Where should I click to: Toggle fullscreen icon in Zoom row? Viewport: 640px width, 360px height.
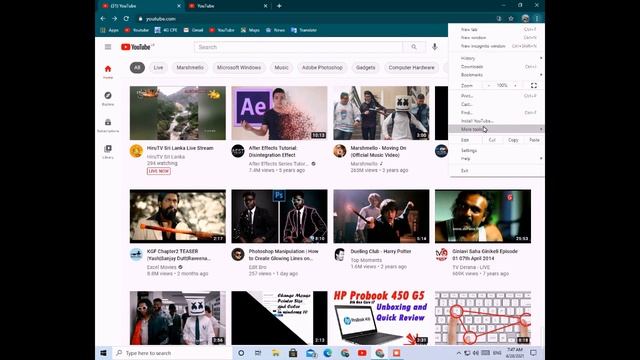coord(533,85)
